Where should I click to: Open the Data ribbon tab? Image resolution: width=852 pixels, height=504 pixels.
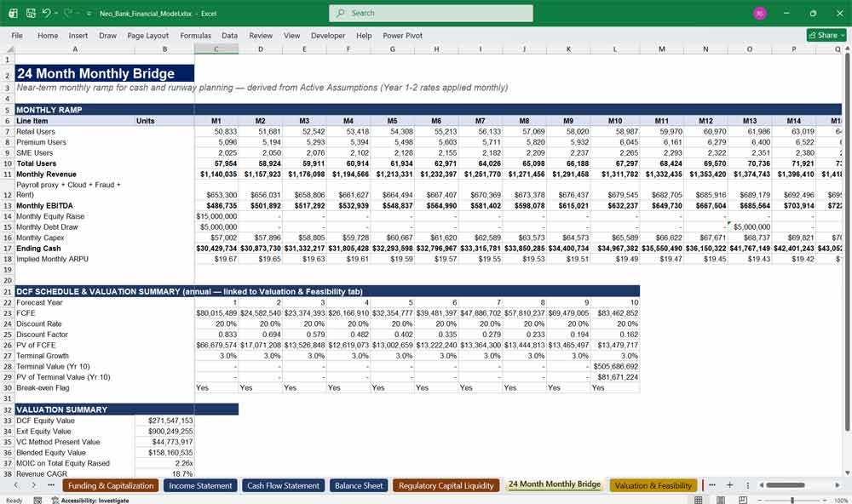point(229,35)
